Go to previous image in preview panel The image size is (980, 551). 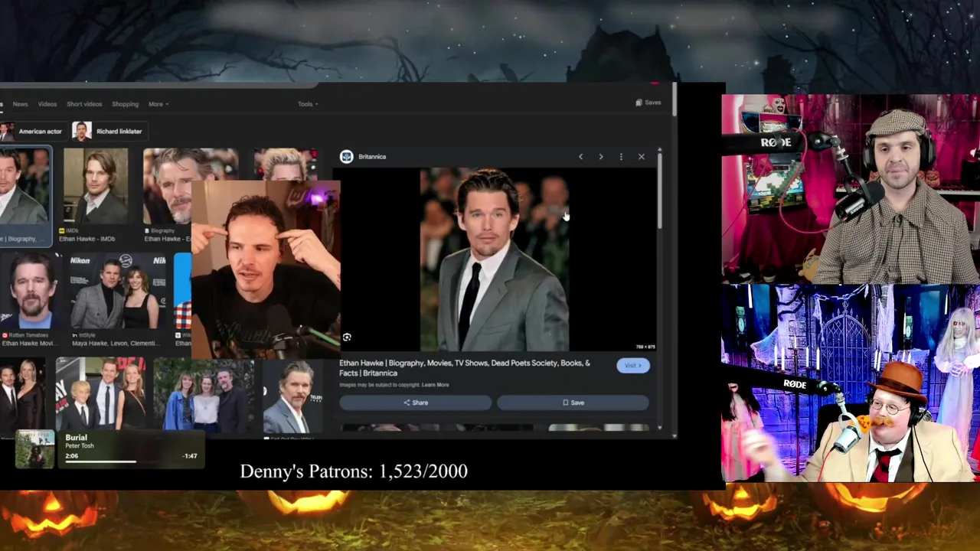click(x=580, y=157)
